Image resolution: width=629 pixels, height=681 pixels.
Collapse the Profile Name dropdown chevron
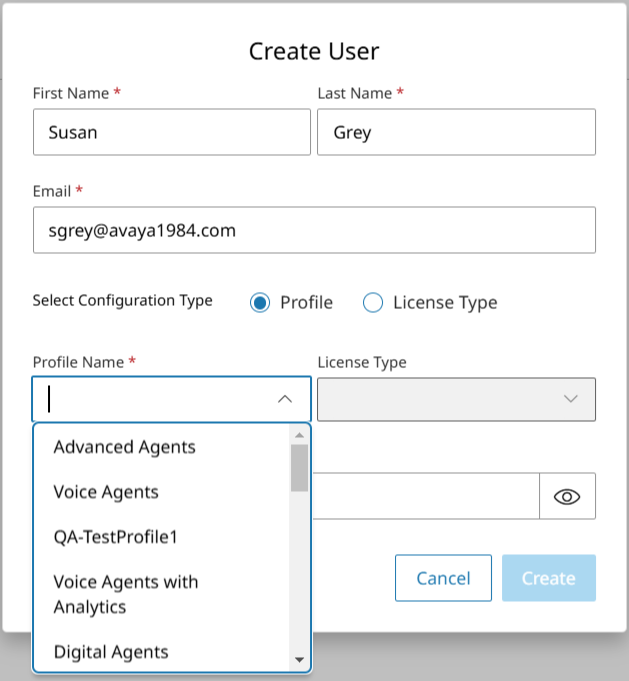pyautogui.click(x=285, y=399)
